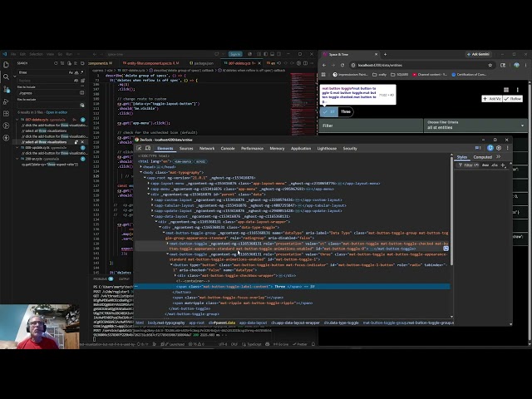Bookmark this page with the star icon
532x399 pixels.
point(490,65)
